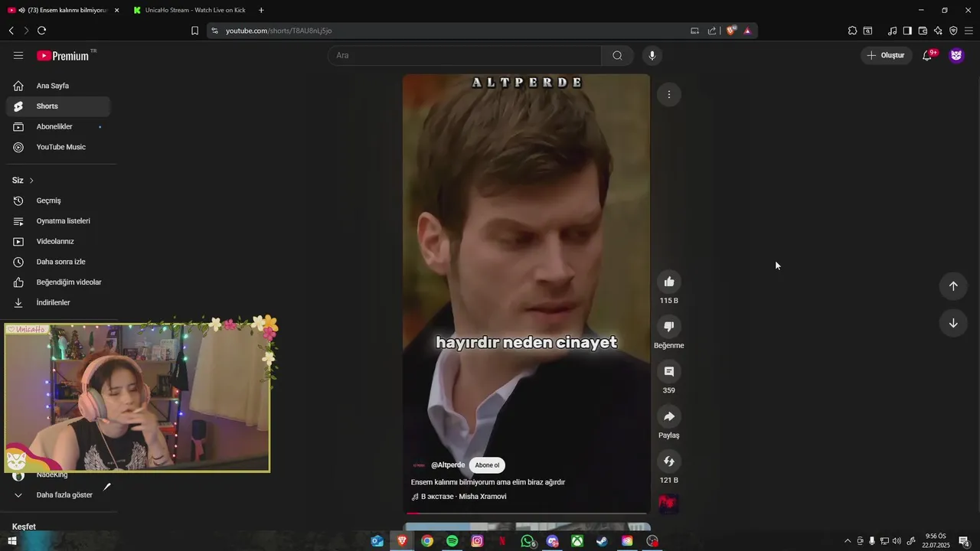The height and width of the screenshot is (551, 980).
Task: Open the taskbar clock 9:56 ÖS
Action: [936, 541]
